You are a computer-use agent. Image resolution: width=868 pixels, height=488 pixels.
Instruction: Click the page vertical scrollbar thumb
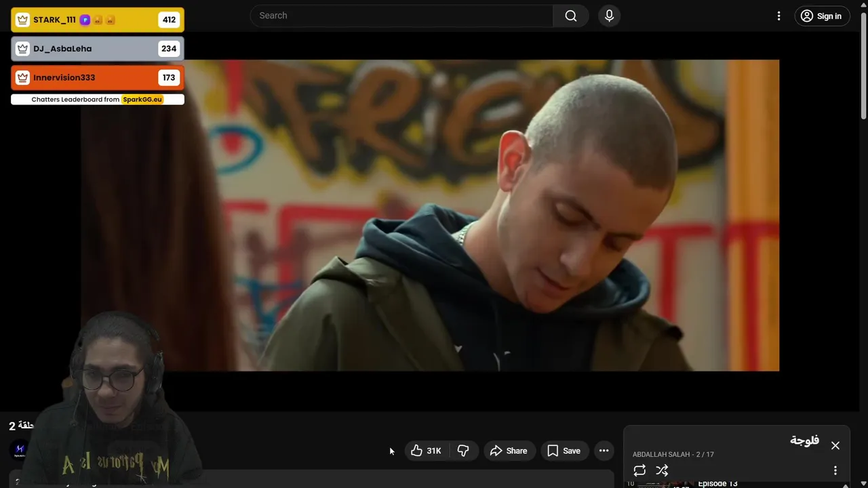(863, 66)
